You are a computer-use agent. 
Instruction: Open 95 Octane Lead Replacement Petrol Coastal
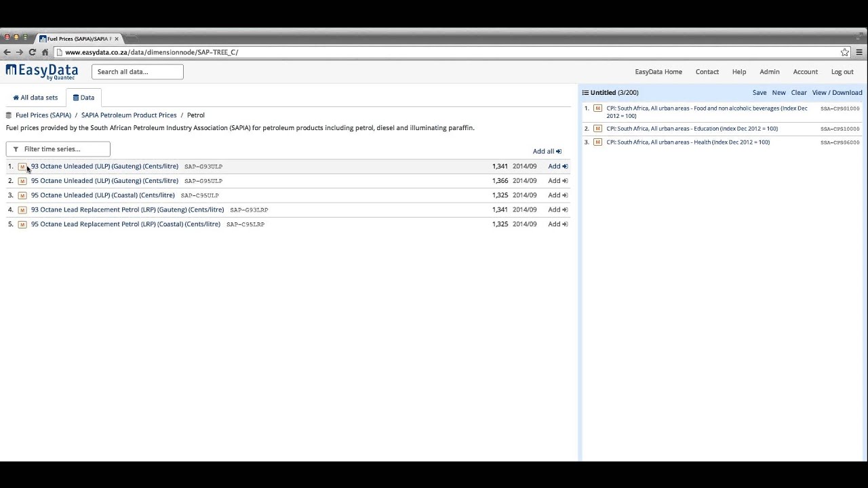tap(125, 224)
